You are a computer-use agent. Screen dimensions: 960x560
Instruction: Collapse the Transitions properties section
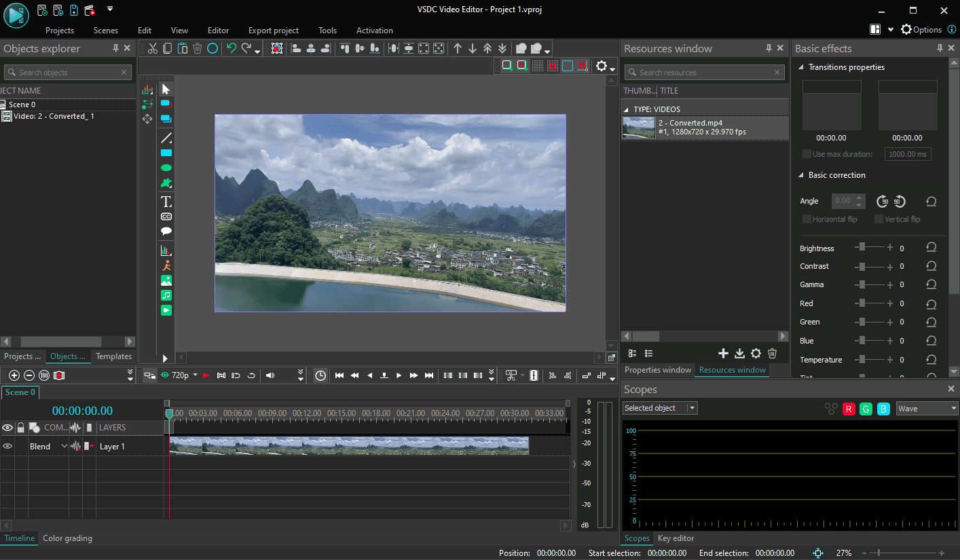(x=801, y=67)
